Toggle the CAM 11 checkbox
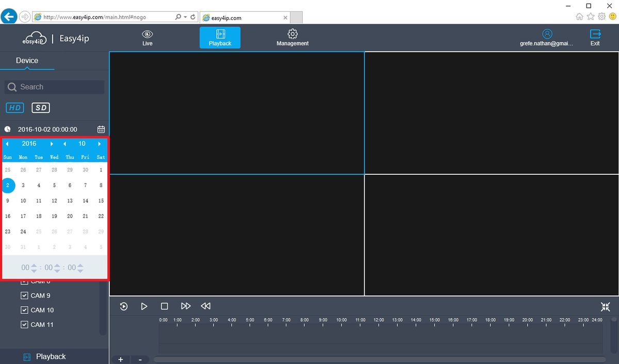The width and height of the screenshot is (619, 364). [x=24, y=324]
